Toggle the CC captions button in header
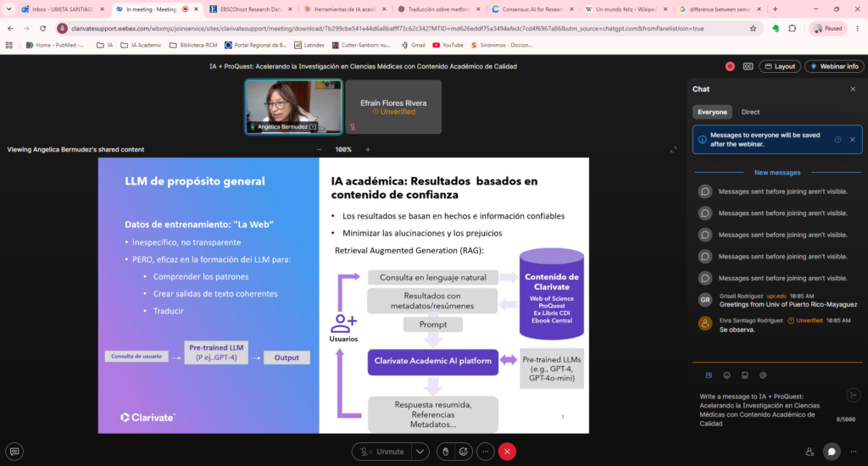 coord(748,66)
